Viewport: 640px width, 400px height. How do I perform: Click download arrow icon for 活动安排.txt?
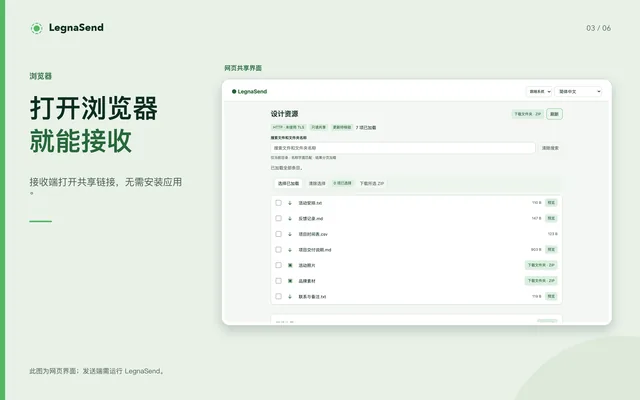(x=290, y=203)
